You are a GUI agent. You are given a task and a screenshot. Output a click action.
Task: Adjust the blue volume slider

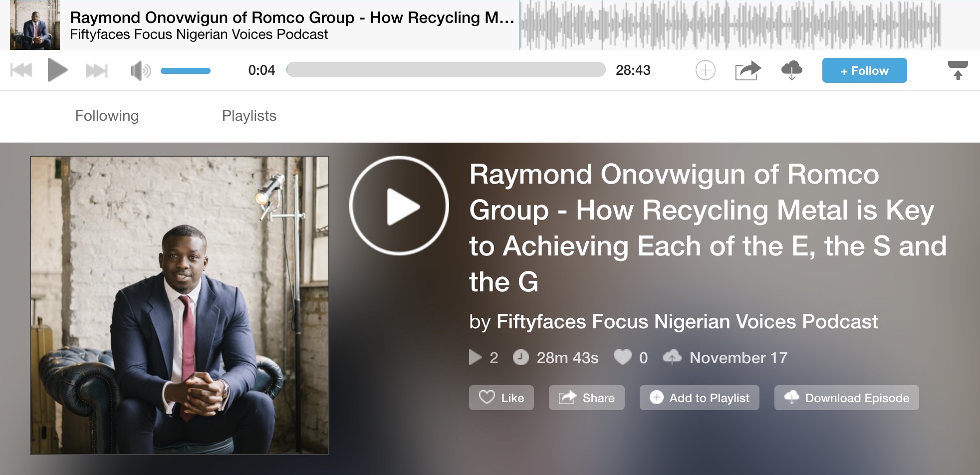[x=186, y=71]
